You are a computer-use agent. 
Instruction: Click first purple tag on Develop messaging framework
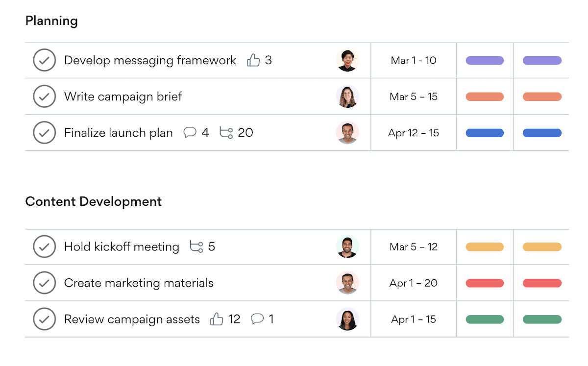click(x=485, y=60)
